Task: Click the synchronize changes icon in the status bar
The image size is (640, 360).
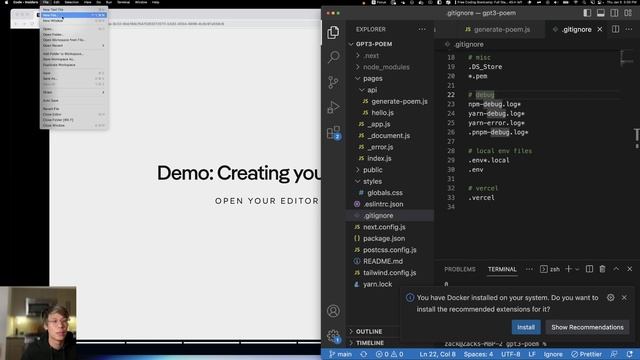Action: pyautogui.click(x=363, y=354)
